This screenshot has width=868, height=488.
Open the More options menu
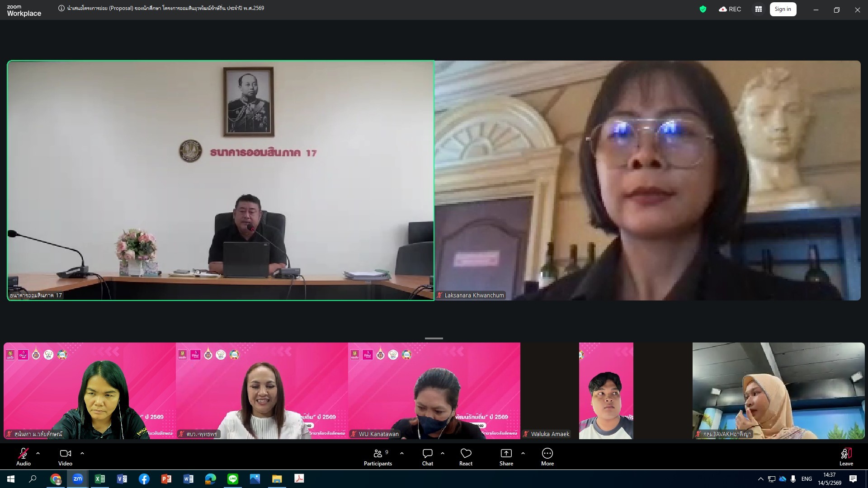pyautogui.click(x=547, y=457)
